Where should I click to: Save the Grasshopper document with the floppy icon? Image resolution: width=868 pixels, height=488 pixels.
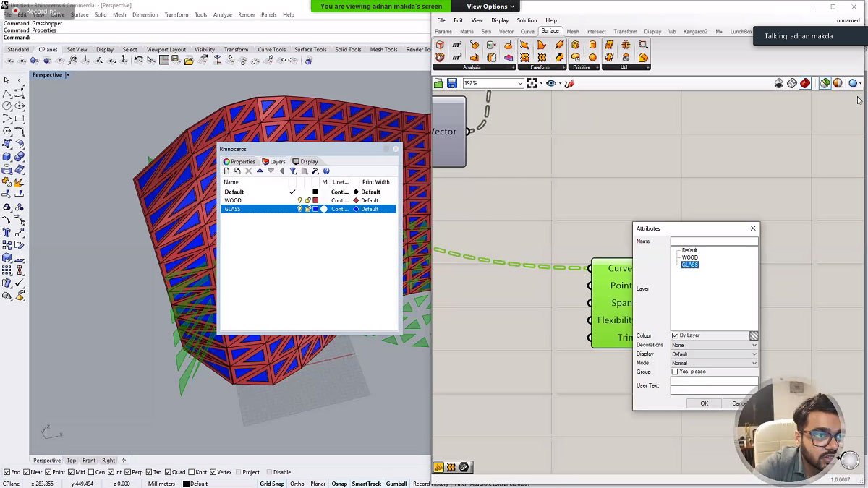pyautogui.click(x=452, y=84)
